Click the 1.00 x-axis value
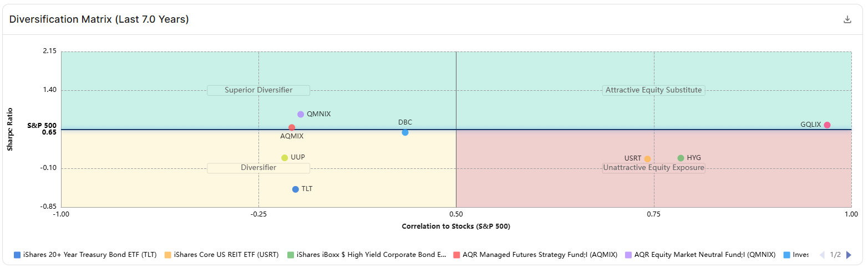The height and width of the screenshot is (268, 868). tap(851, 214)
